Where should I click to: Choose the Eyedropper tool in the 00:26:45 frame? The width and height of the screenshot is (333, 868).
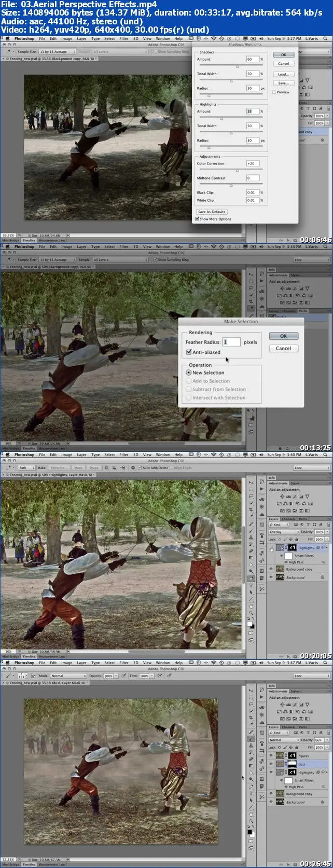pos(251,724)
